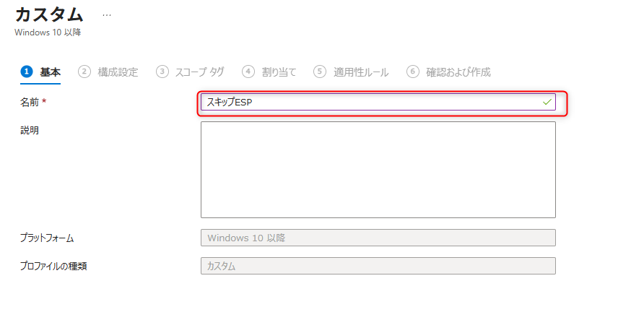Go to the スコープ タグ tab
This screenshot has height=333, width=644.
[199, 72]
